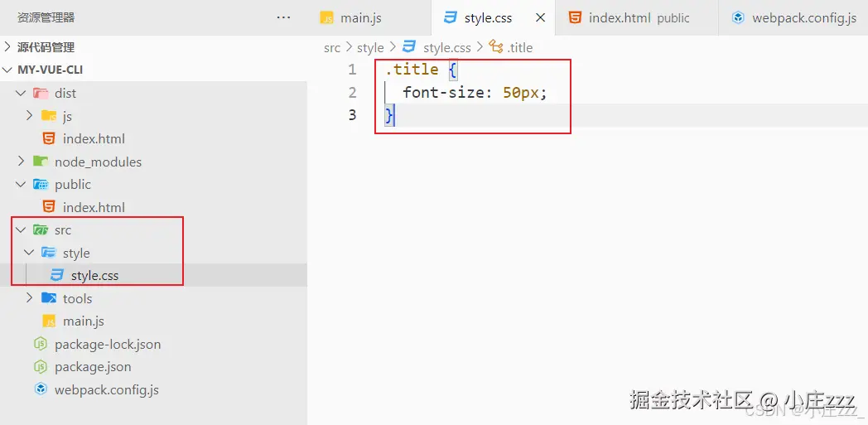This screenshot has width=868, height=425.
Task: Expand the 源代码管理 section
Action: point(7,47)
